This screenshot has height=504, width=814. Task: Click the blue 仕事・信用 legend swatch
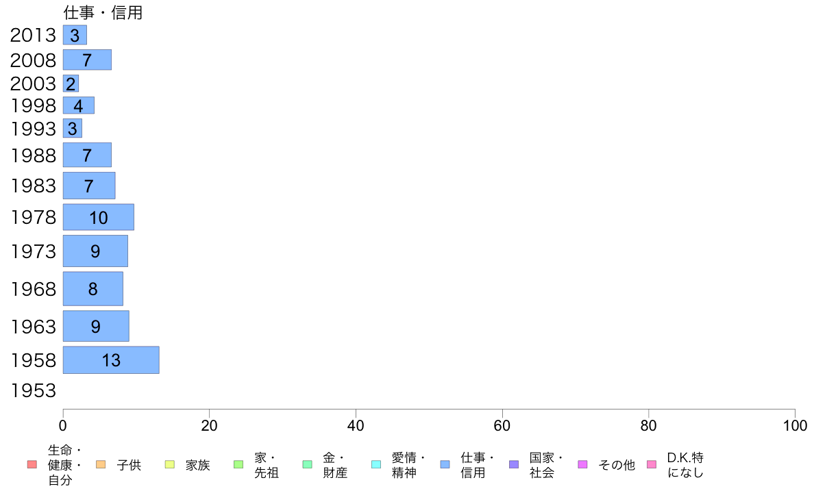[x=445, y=464]
